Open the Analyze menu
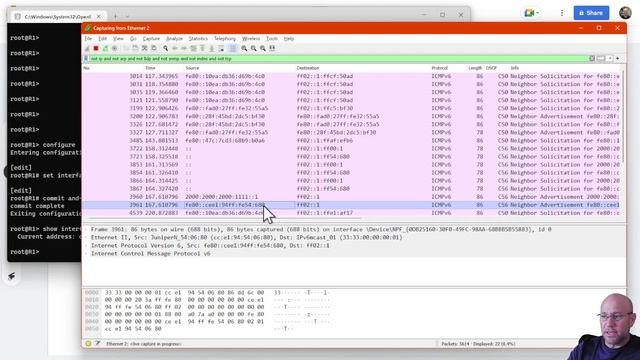The height and width of the screenshot is (360, 640). tap(174, 38)
